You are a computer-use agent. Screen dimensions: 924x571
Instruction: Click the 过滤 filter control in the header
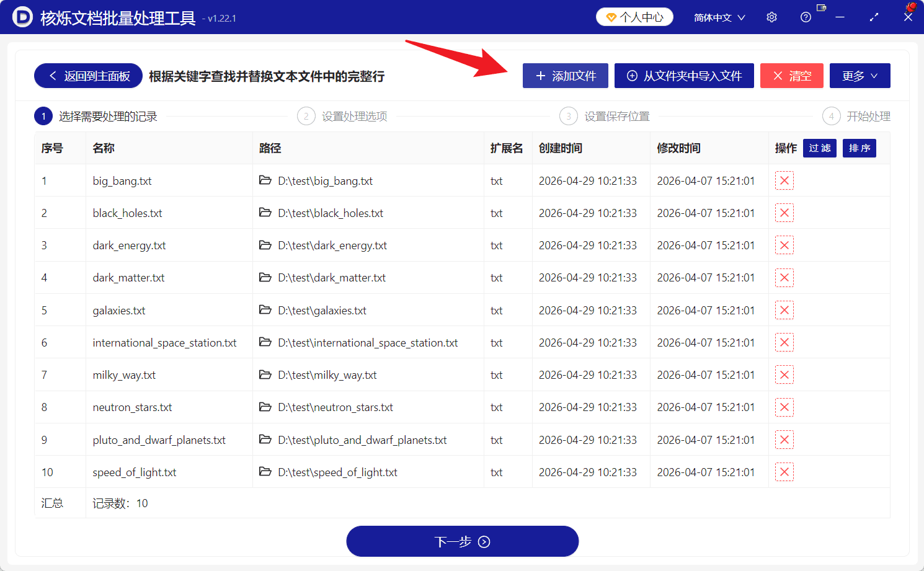pos(819,148)
